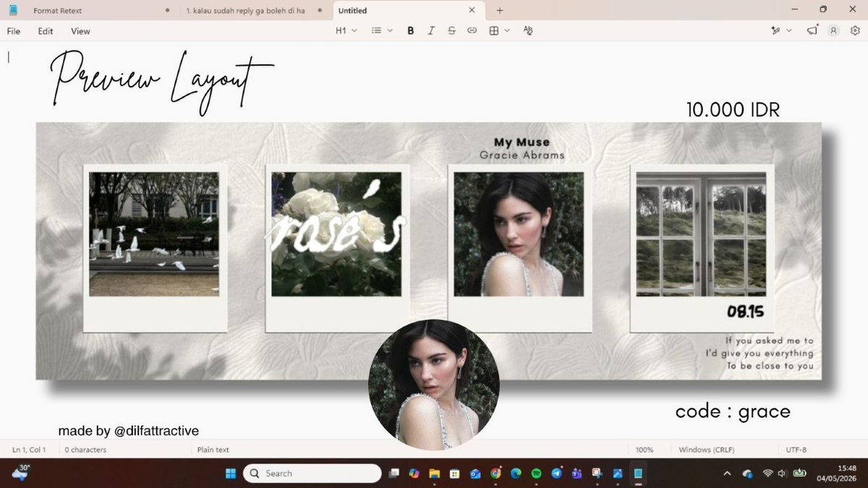Click the Ln 1, Col 1 status entry
Viewport: 868px width, 488px height.
tap(29, 450)
